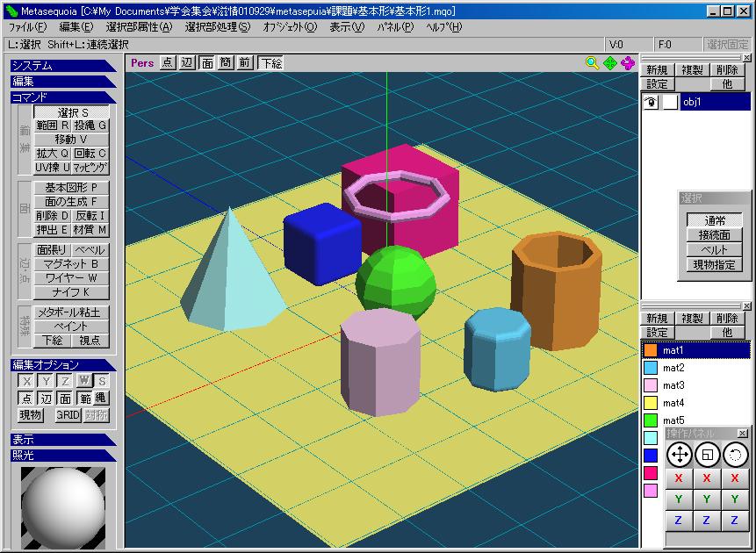
Task: Select the 基本図形 P command
Action: click(71, 188)
